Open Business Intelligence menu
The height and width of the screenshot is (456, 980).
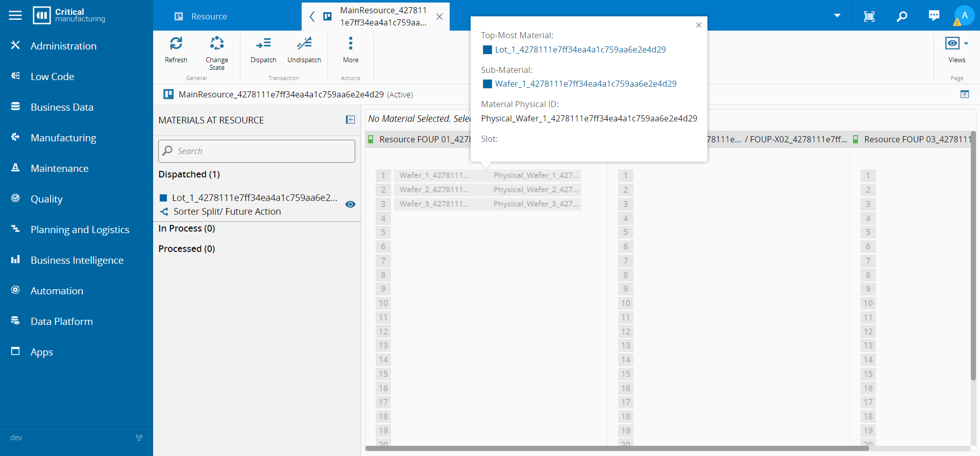pyautogui.click(x=77, y=260)
